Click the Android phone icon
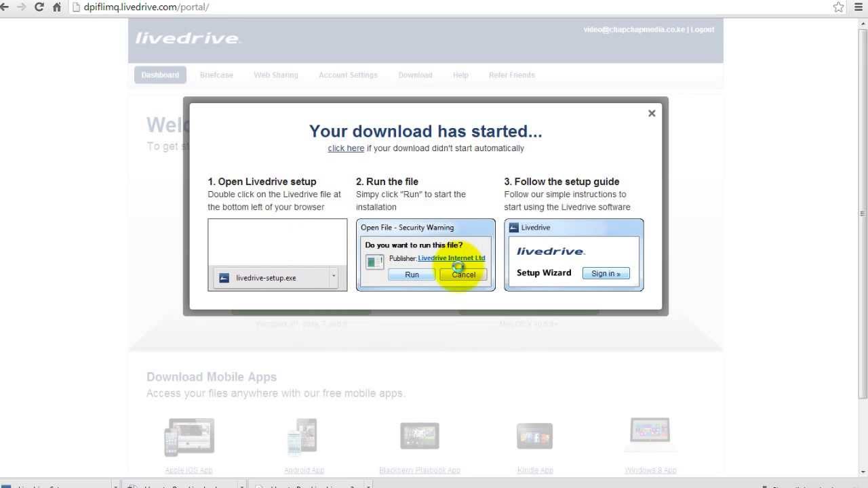 (302, 436)
